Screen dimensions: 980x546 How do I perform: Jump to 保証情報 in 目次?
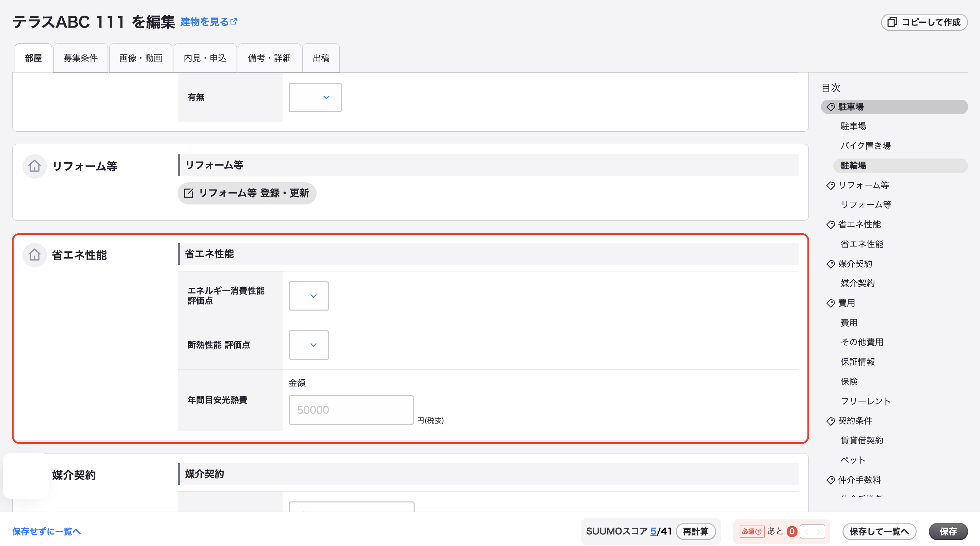[x=857, y=362]
